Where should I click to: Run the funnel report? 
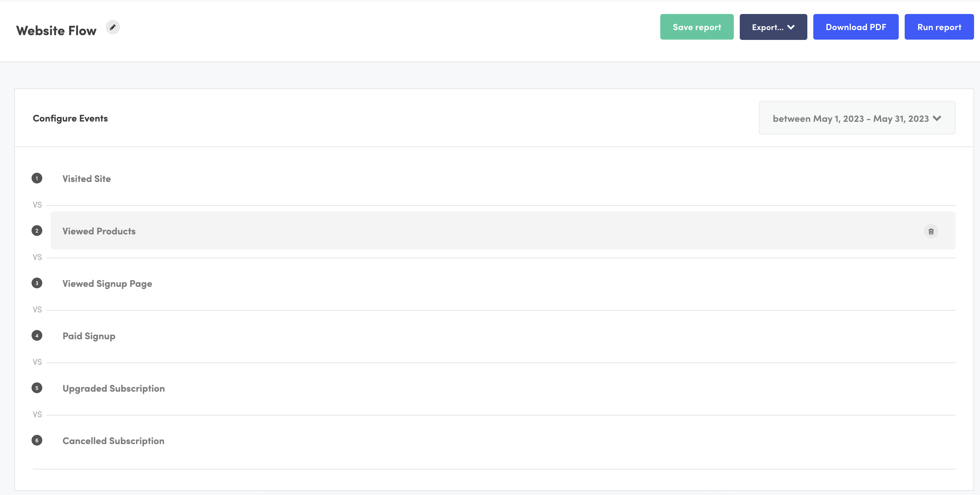[x=939, y=27]
